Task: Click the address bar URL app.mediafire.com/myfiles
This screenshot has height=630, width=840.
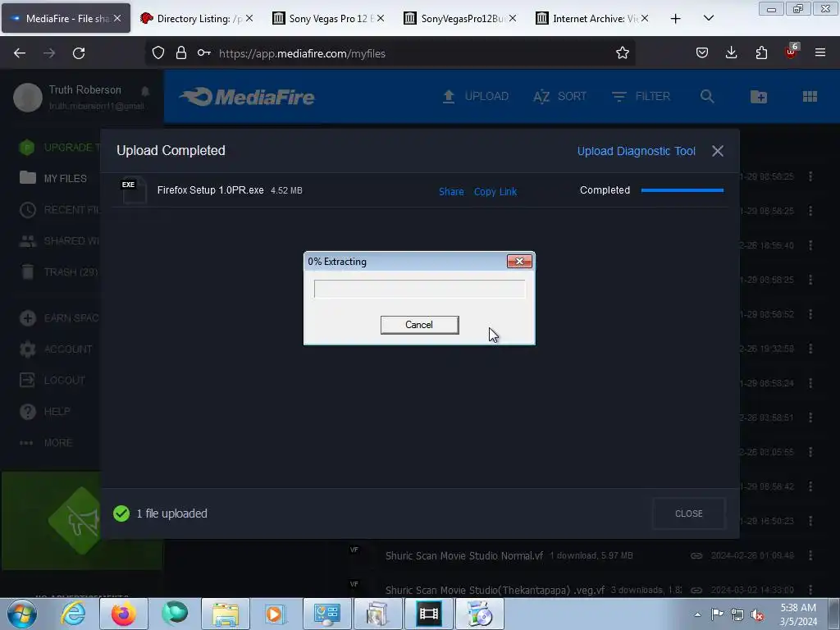Action: (x=302, y=53)
